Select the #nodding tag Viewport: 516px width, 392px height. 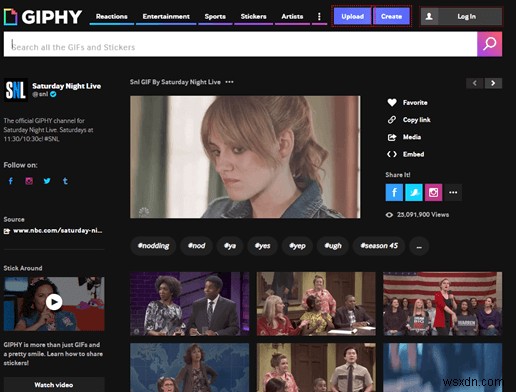pyautogui.click(x=153, y=246)
